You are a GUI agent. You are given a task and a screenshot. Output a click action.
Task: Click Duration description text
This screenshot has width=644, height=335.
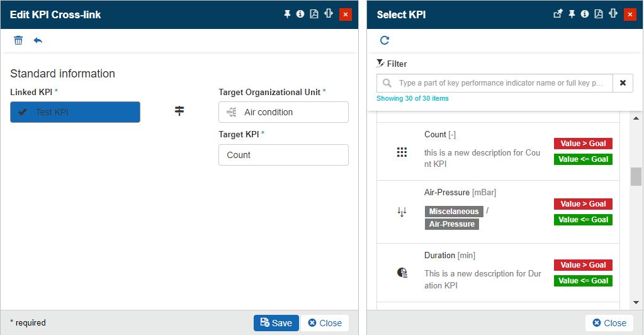click(483, 280)
